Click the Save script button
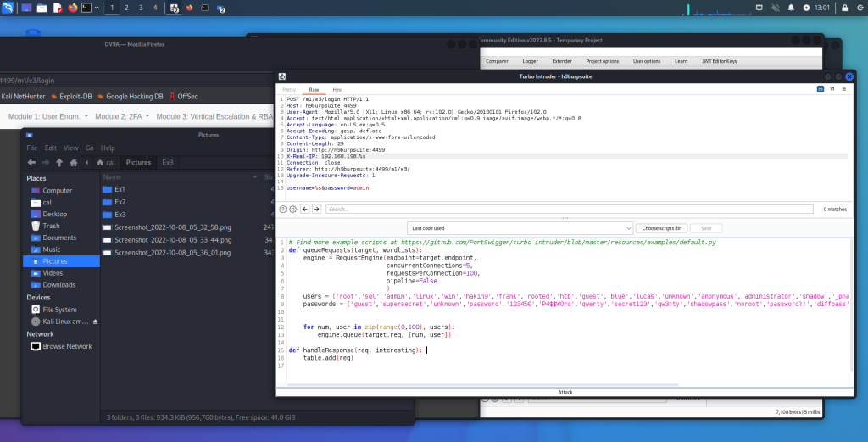The width and height of the screenshot is (868, 442). tap(706, 228)
